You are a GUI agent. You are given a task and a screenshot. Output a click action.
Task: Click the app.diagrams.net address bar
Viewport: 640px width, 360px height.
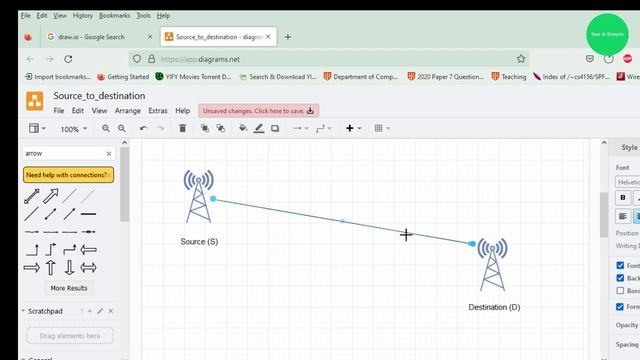pyautogui.click(x=329, y=59)
